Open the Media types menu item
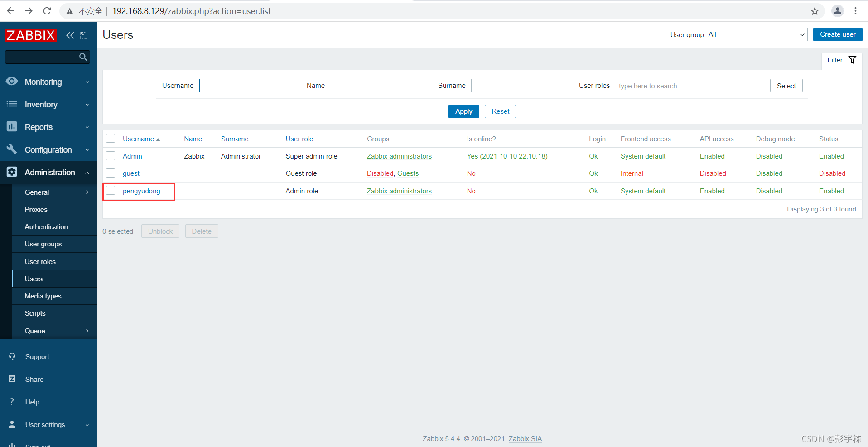The height and width of the screenshot is (447, 868). click(54, 296)
